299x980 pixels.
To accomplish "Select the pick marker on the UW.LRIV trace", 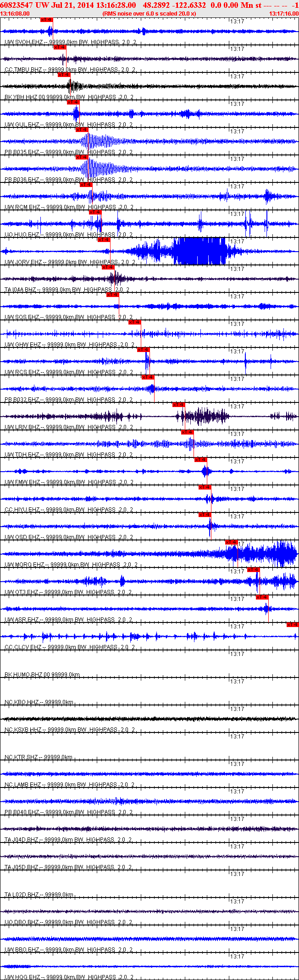I will tap(178, 405).
